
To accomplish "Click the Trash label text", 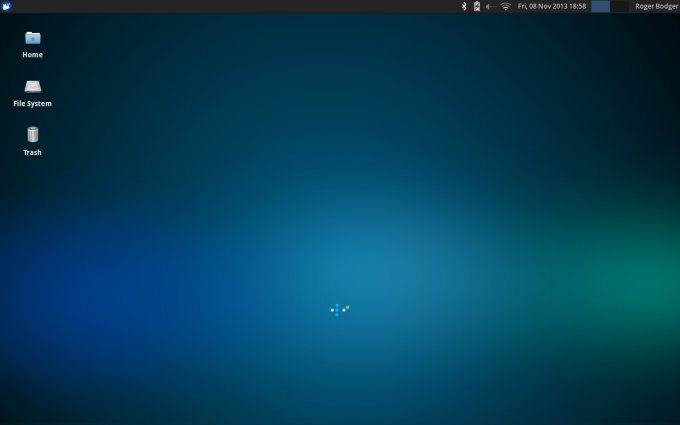I will click(x=33, y=152).
